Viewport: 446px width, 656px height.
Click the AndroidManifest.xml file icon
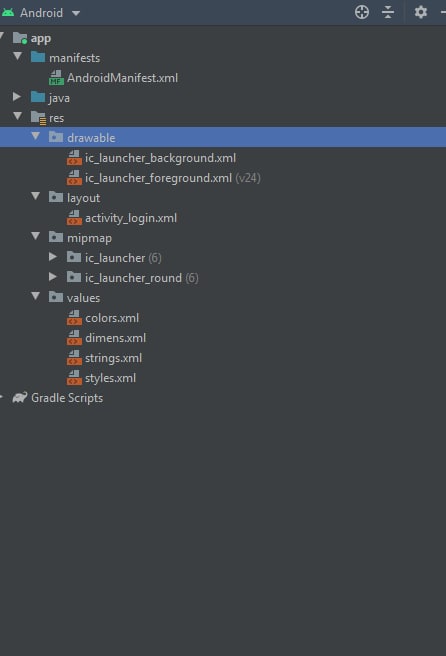[56, 77]
